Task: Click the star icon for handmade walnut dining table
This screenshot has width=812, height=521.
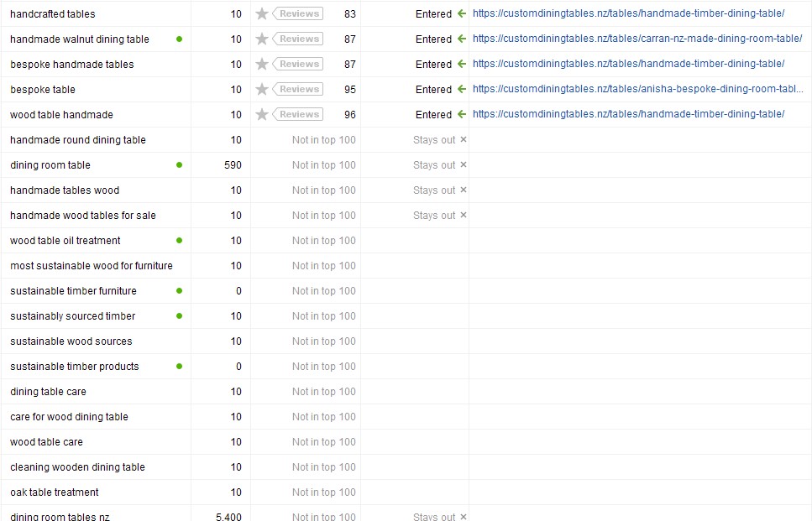Action: 262,39
